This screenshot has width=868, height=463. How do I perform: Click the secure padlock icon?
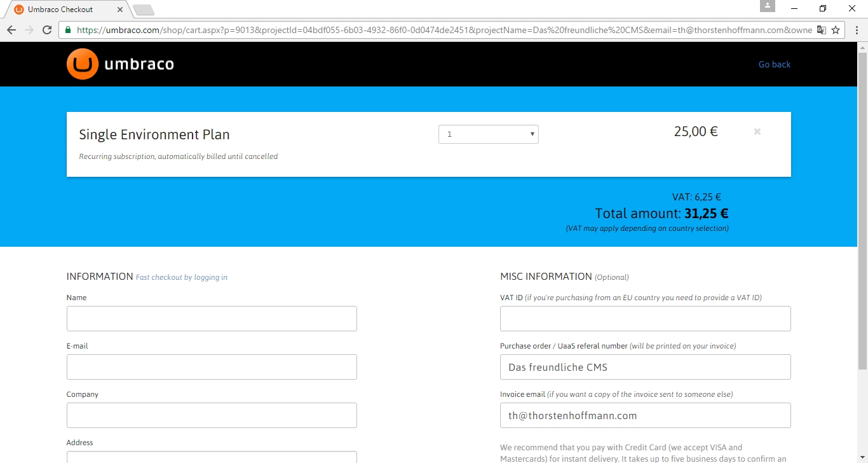[x=68, y=30]
